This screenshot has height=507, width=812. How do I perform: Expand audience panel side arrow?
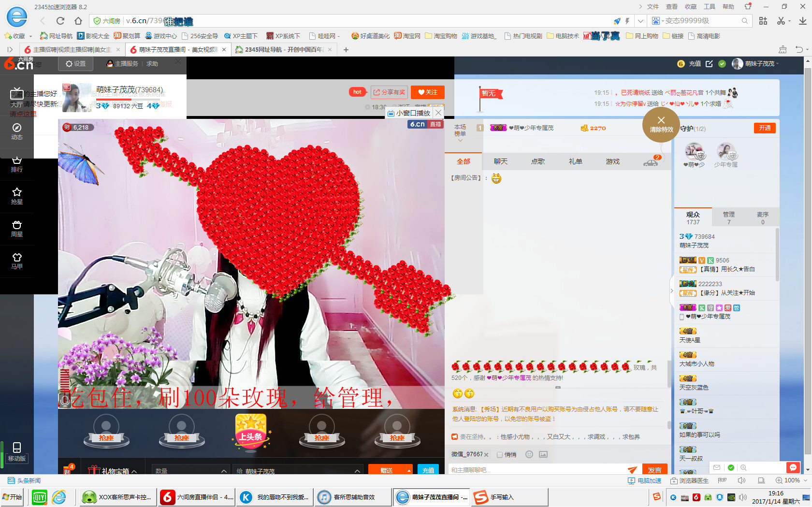pos(671,290)
